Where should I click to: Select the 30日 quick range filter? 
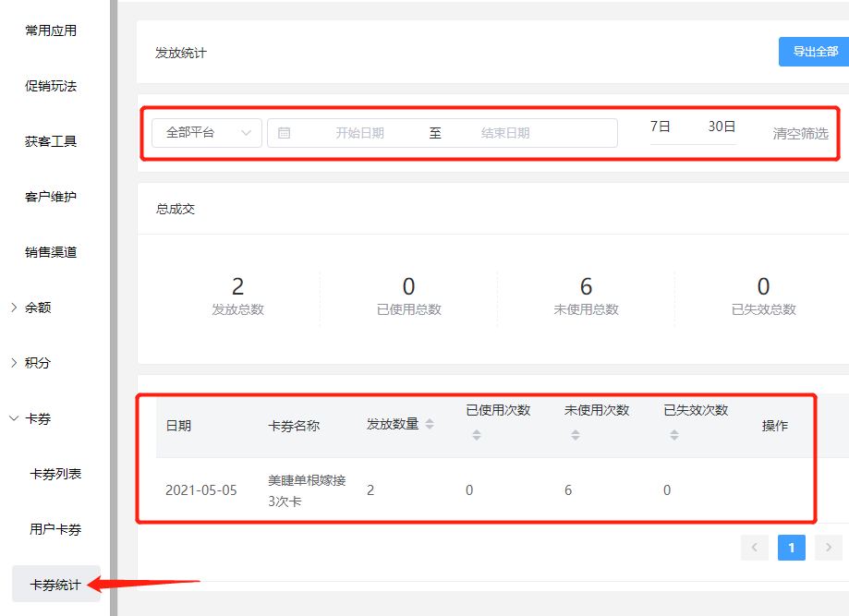pyautogui.click(x=722, y=127)
